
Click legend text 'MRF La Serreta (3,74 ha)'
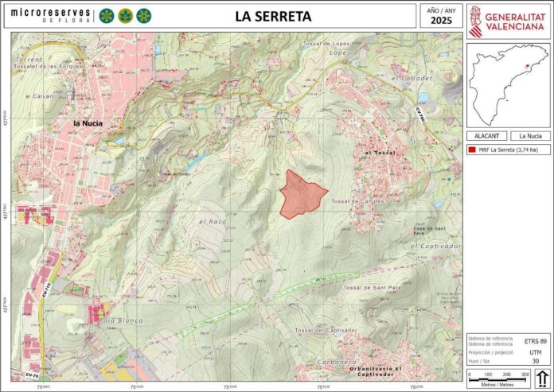[509, 149]
